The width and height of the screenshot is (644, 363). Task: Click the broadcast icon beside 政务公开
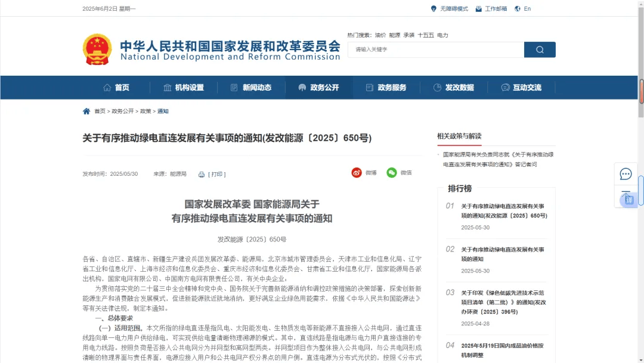point(302,88)
